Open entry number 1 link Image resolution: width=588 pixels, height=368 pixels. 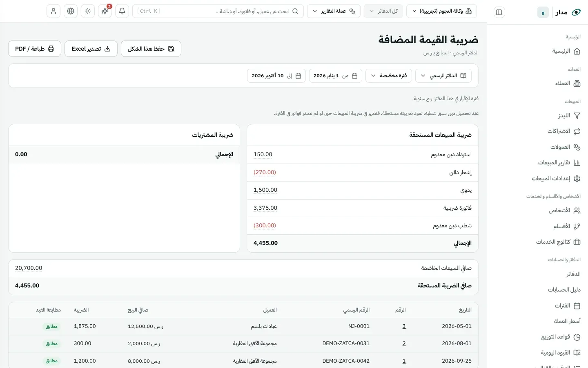tap(404, 361)
